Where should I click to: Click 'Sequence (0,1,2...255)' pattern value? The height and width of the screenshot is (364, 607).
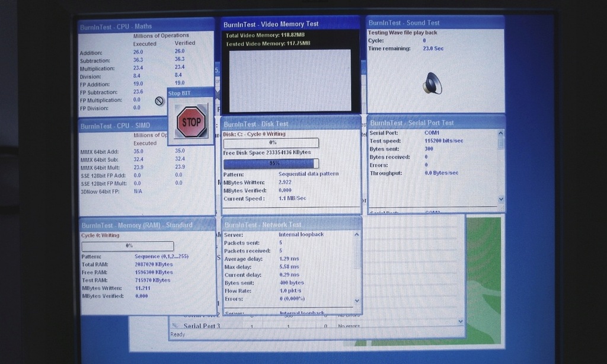(x=161, y=256)
